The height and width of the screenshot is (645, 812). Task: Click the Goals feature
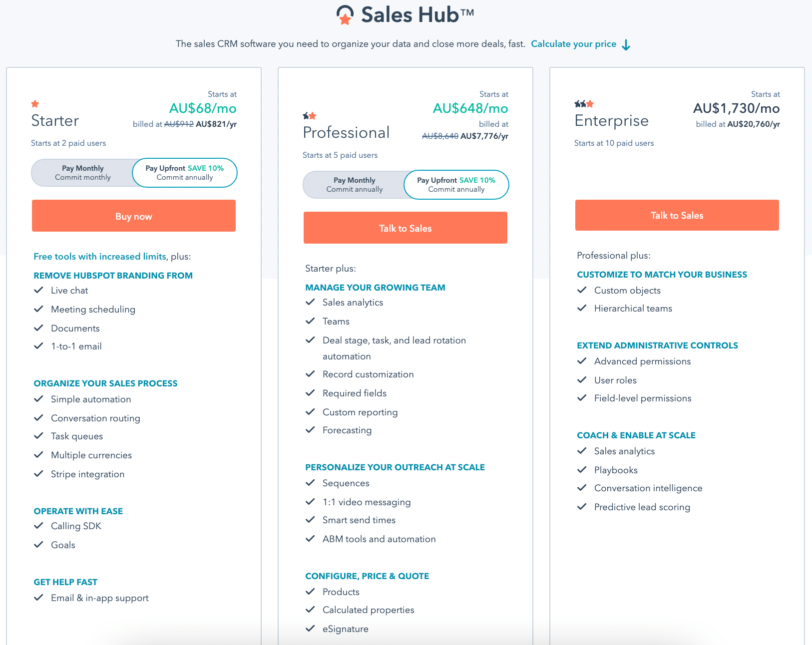(x=63, y=545)
